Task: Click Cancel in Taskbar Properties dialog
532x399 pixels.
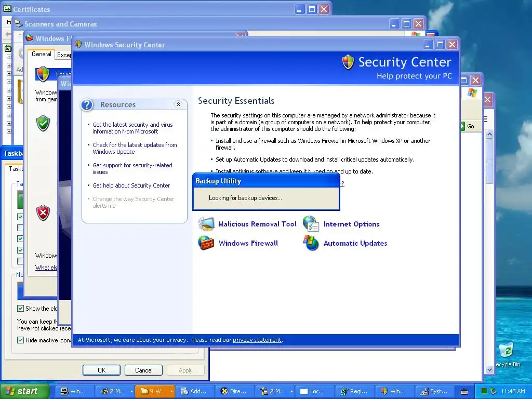Action: [x=143, y=370]
